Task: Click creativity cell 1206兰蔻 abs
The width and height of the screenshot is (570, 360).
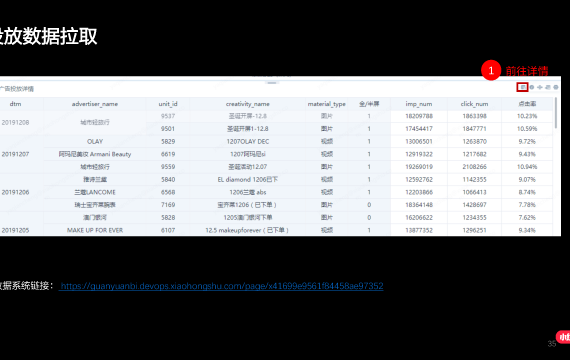Action: (x=248, y=192)
